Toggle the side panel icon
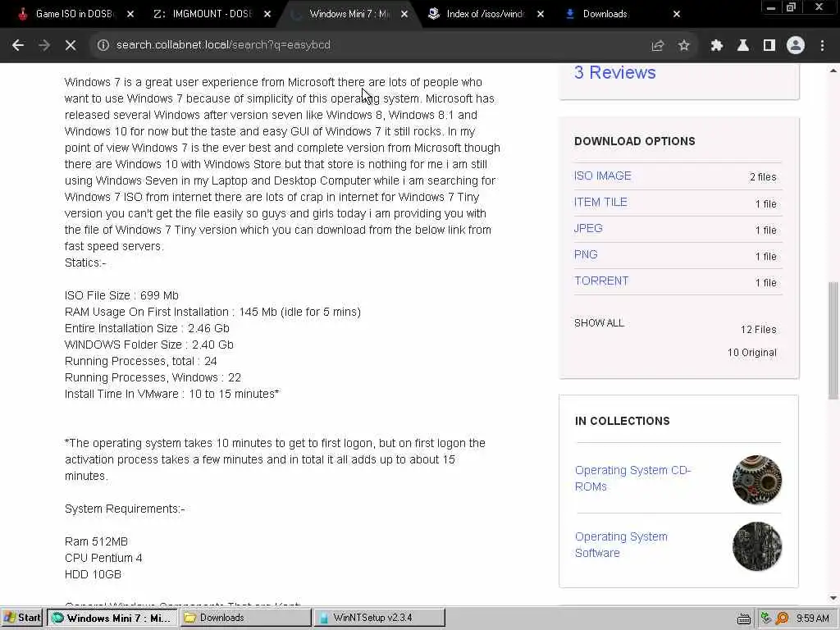Screen dimensions: 840x630 [x=769, y=45]
